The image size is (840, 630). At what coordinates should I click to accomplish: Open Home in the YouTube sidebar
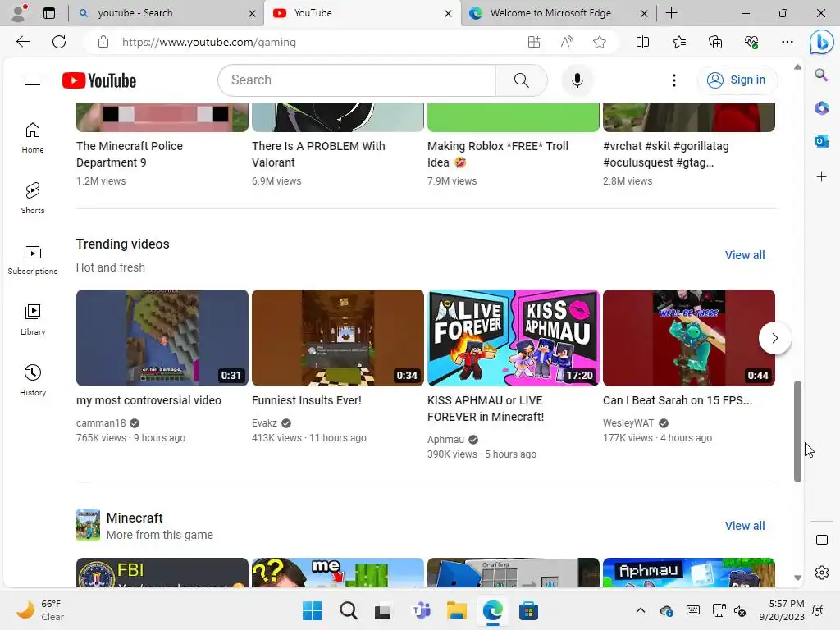click(x=33, y=138)
